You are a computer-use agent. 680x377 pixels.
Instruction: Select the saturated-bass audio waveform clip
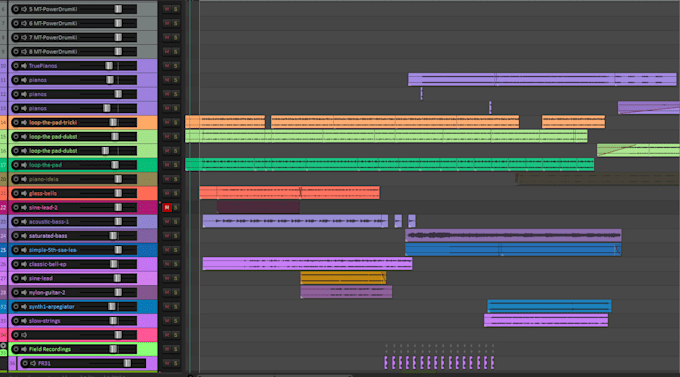513,236
